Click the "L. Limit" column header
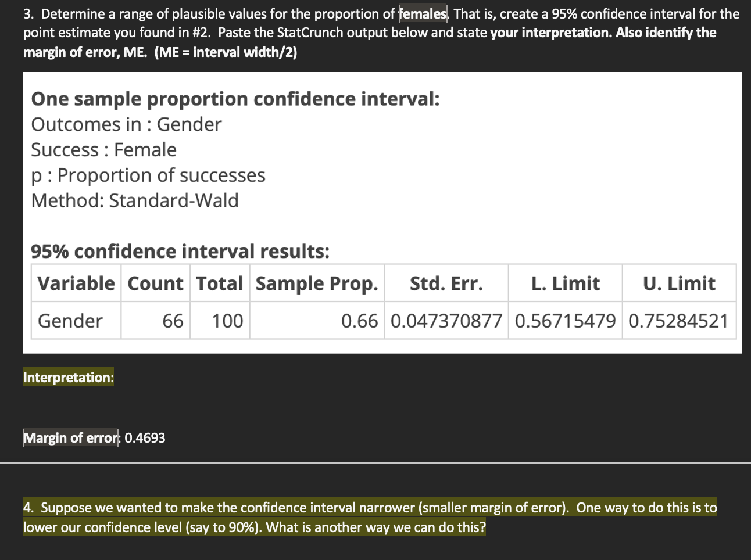The height and width of the screenshot is (560, 751). pos(565,283)
